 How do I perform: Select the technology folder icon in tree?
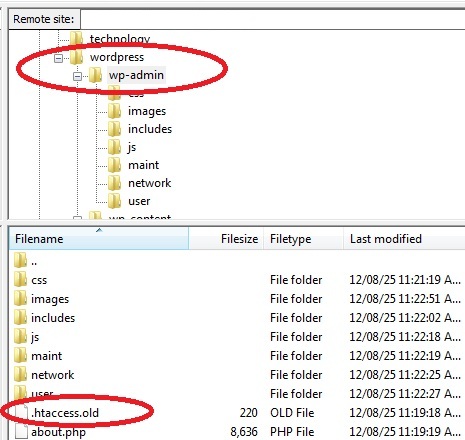coord(76,39)
